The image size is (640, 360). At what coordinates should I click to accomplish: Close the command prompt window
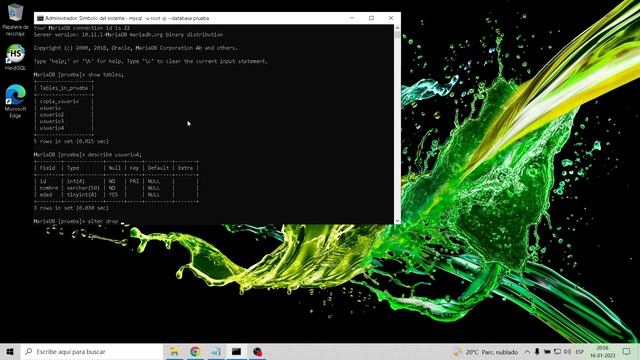[x=391, y=18]
